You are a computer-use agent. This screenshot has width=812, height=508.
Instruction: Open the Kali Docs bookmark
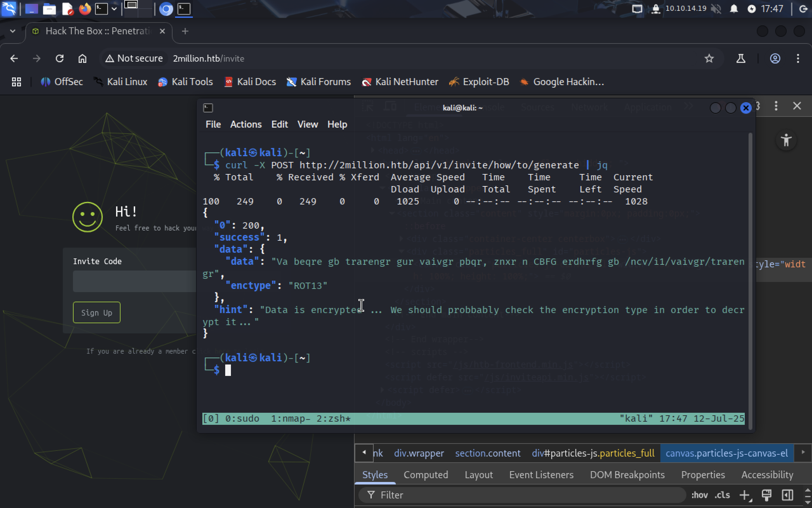pyautogui.click(x=250, y=82)
